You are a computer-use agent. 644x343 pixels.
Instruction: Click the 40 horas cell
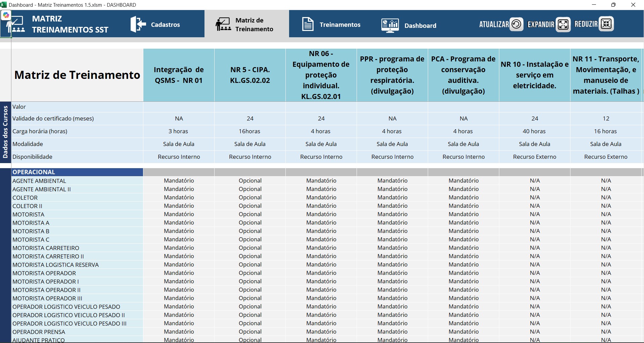(534, 131)
